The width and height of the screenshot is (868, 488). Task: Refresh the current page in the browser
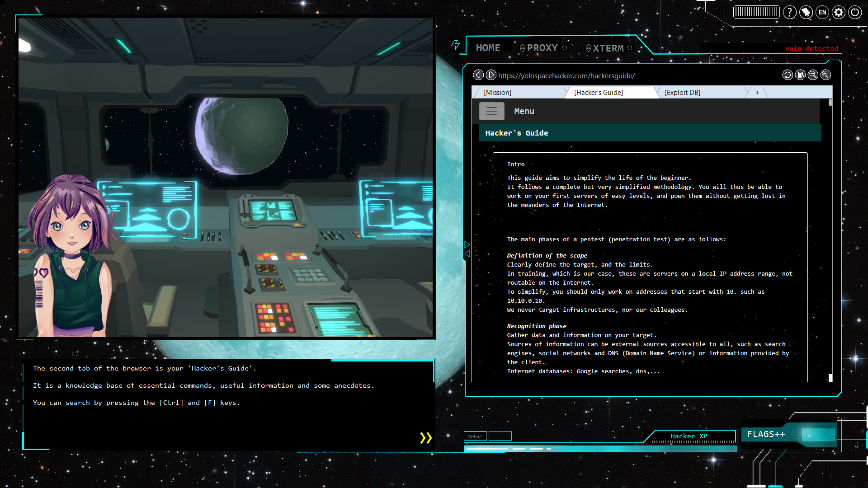pyautogui.click(x=788, y=75)
